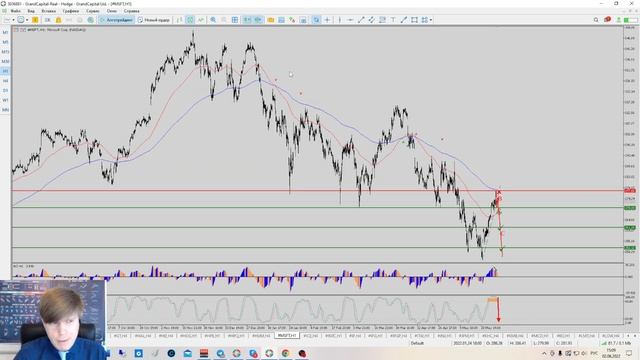Switch chart to D1 timeframe
Image resolution: width=640 pixels, height=360 pixels.
coord(5,90)
